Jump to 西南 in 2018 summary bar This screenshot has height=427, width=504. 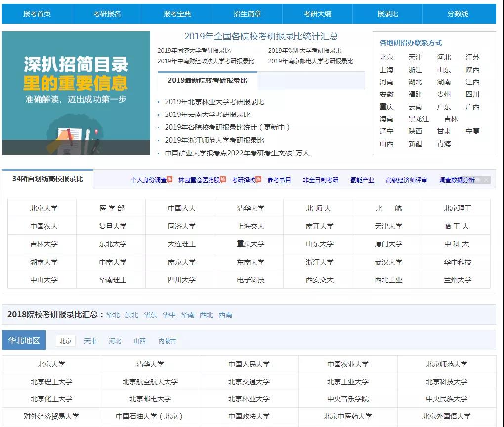click(x=225, y=315)
